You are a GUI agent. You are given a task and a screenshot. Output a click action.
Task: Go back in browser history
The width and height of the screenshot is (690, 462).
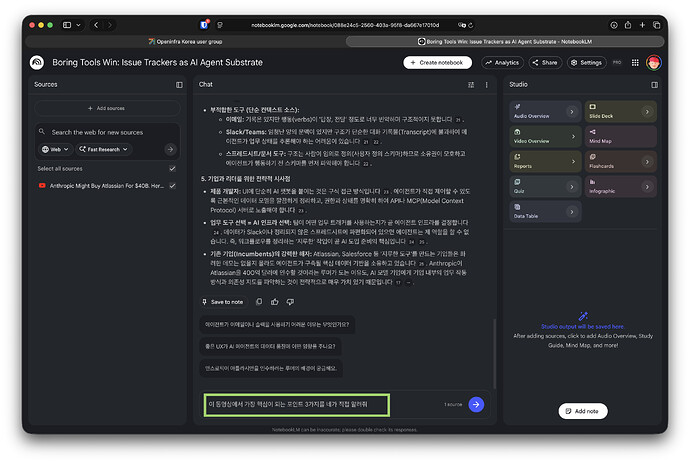pos(96,25)
